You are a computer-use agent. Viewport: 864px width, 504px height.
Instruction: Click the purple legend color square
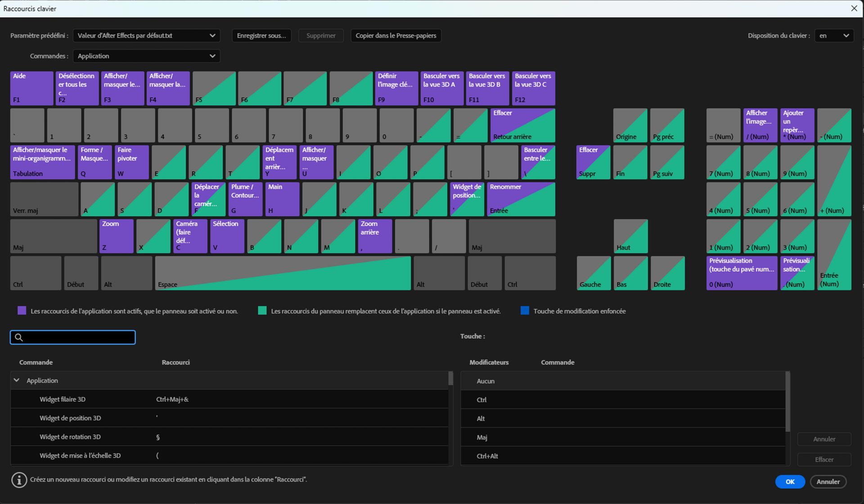pyautogui.click(x=21, y=310)
